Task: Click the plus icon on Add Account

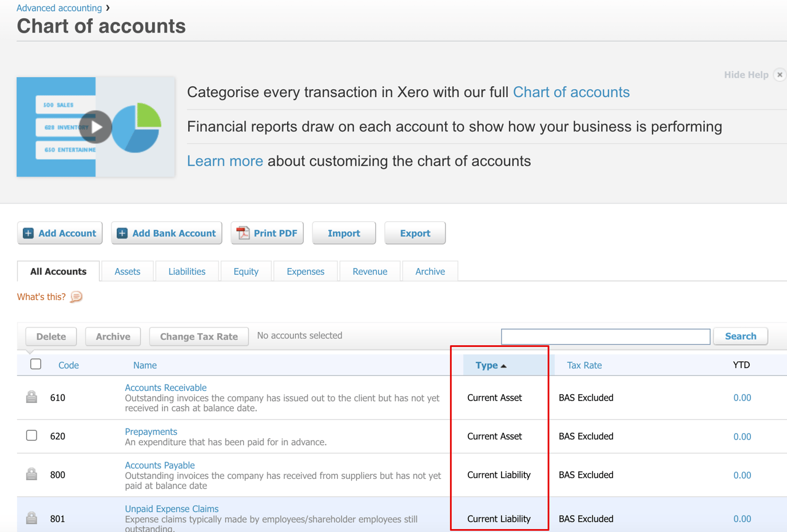Action: [27, 233]
